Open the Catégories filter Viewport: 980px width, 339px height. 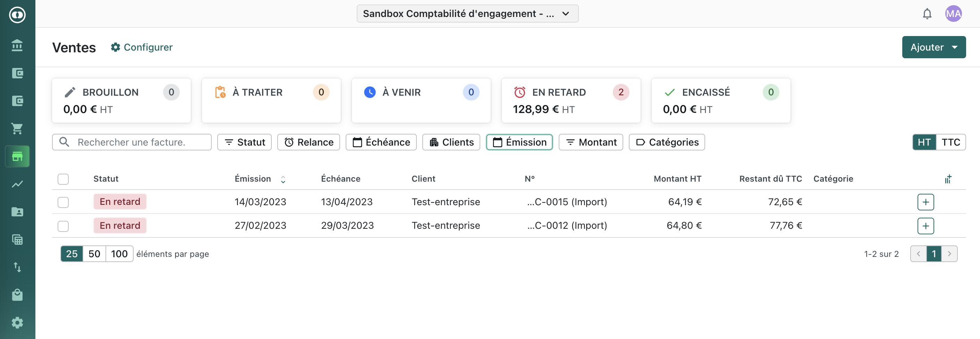point(667,142)
